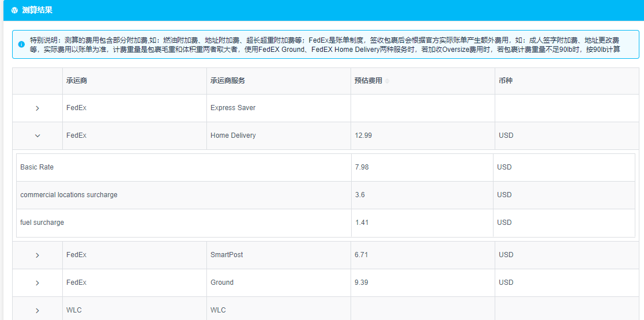Click the blue info icon in the notice
Screen dimensions: 644x320
(x=22, y=44)
